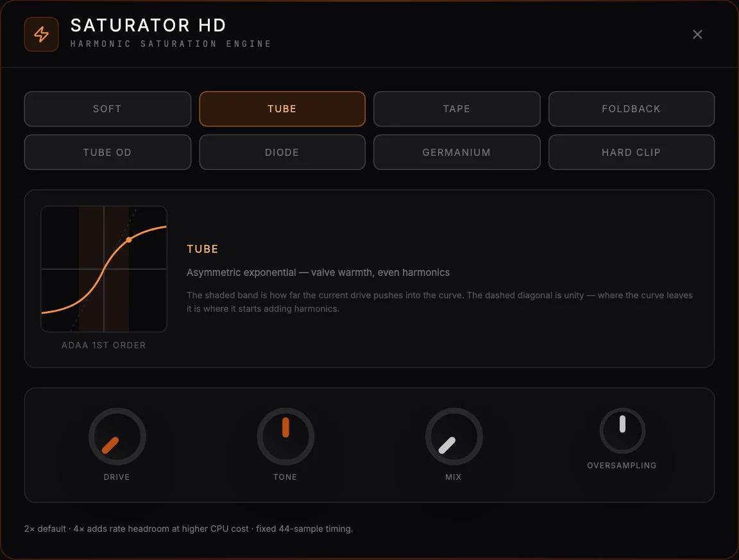
Task: Click the MIX knob
Action: point(454,436)
